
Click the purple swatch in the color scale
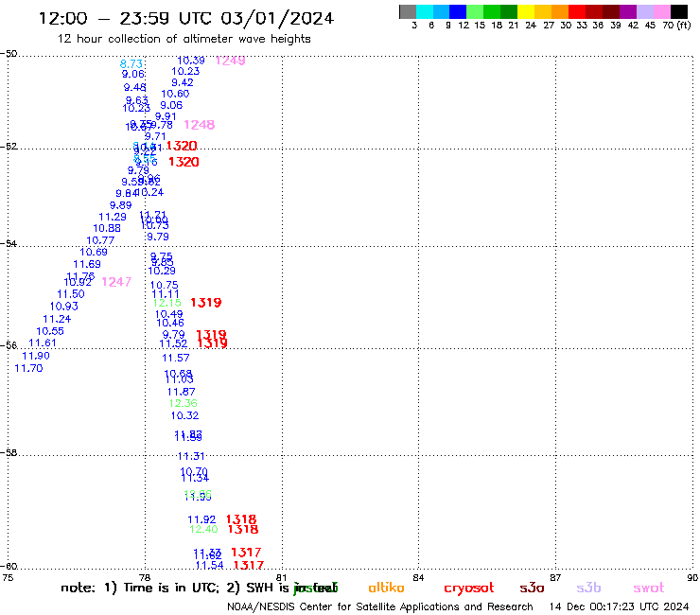[x=628, y=11]
